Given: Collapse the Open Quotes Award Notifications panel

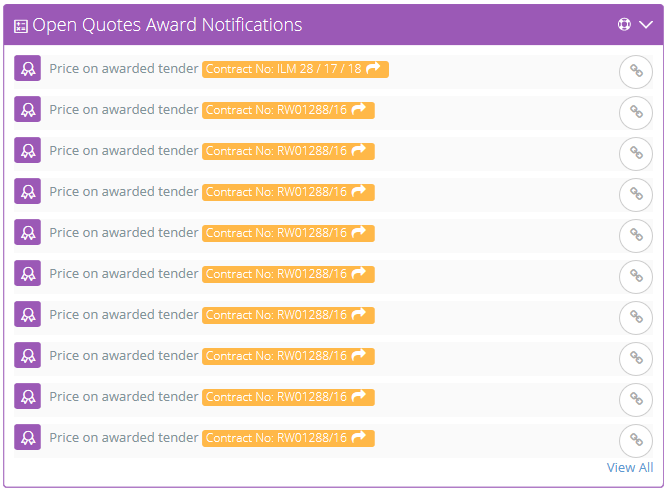Looking at the screenshot, I should 646,25.
